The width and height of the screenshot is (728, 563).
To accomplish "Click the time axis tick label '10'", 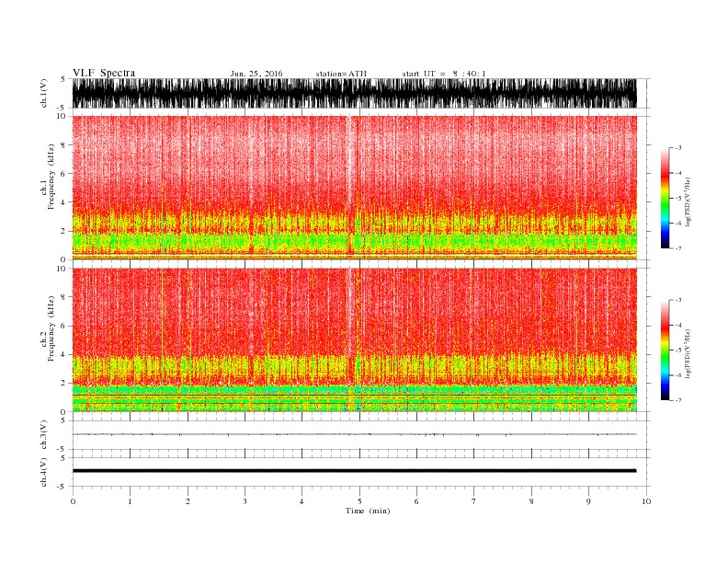I will click(646, 501).
